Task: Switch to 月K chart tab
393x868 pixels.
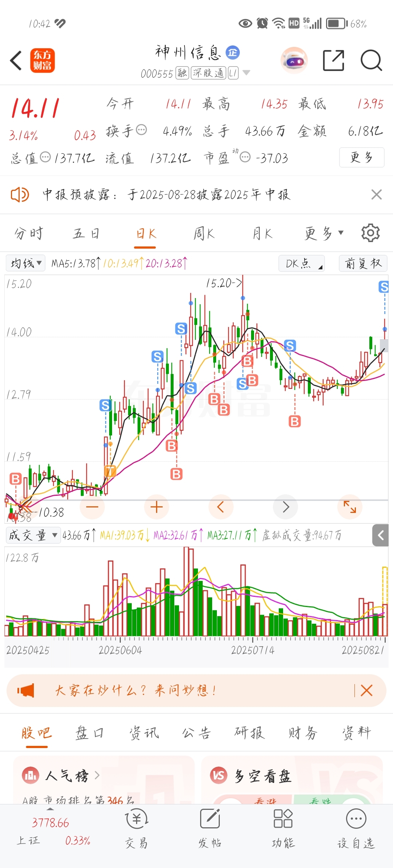Action: pyautogui.click(x=262, y=233)
